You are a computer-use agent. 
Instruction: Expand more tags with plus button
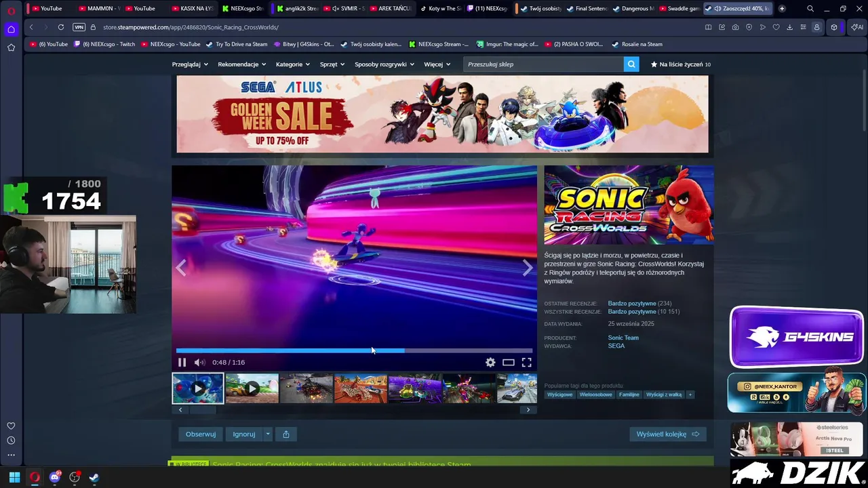[690, 394]
